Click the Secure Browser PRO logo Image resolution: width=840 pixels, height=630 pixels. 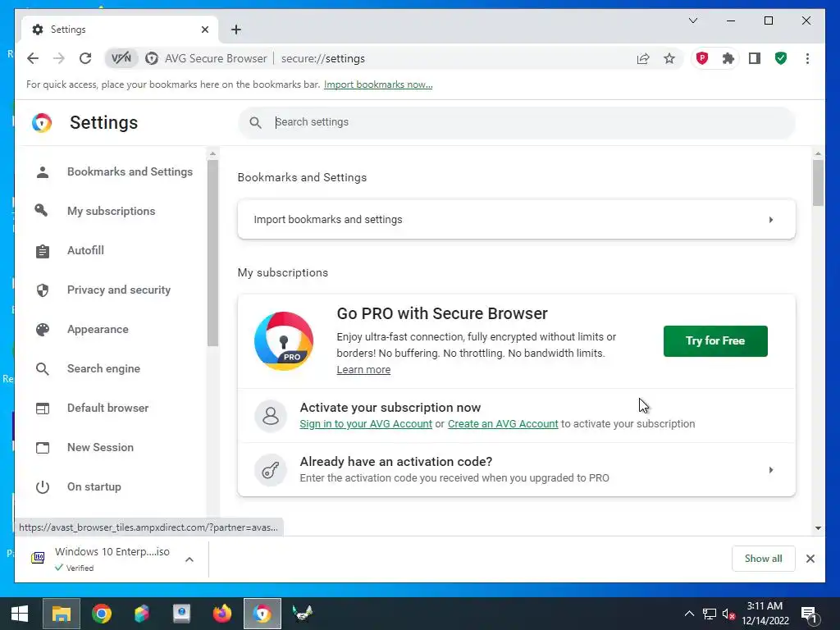(x=283, y=341)
